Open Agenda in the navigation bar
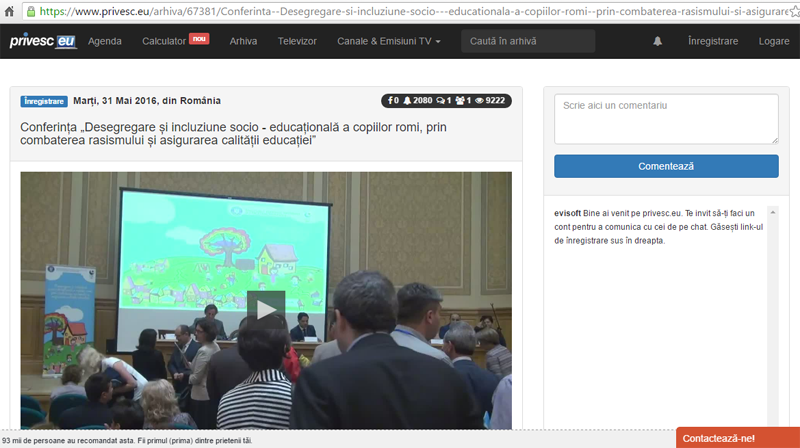 105,41
